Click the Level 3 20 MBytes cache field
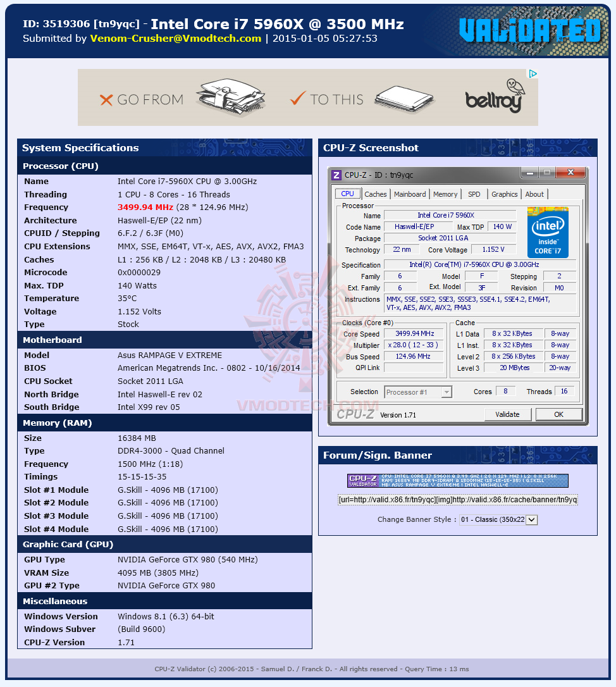This screenshot has width=616, height=687. click(x=514, y=368)
